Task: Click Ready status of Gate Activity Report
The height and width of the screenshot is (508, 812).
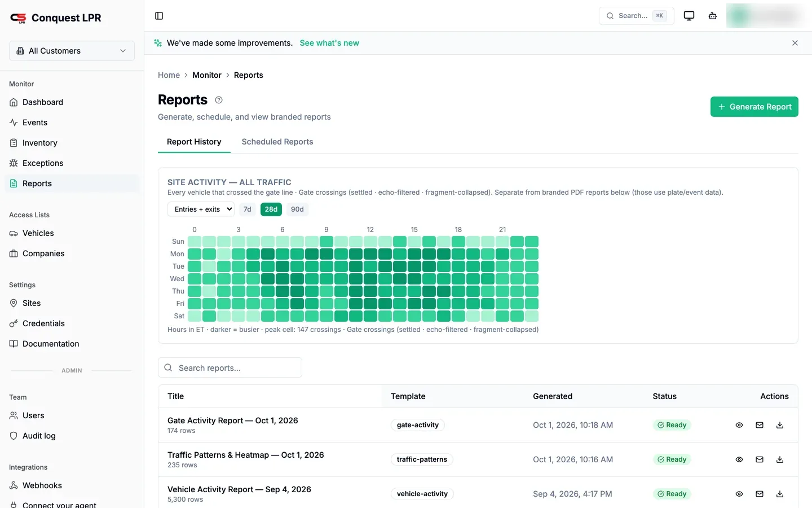Action: coord(672,425)
